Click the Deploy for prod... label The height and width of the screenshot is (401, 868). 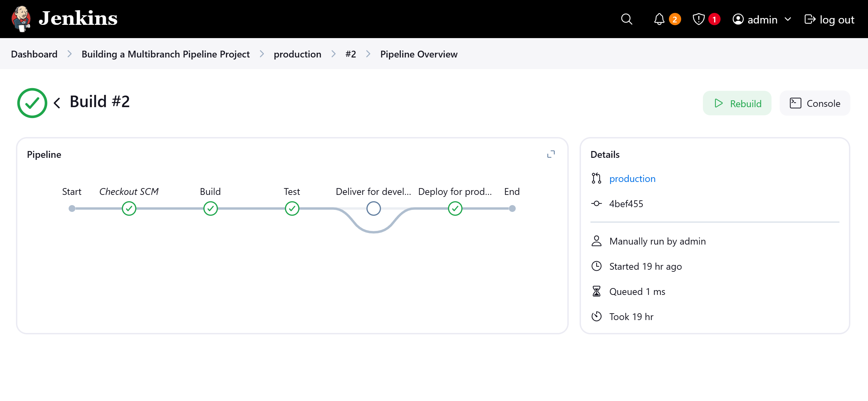[x=455, y=191]
